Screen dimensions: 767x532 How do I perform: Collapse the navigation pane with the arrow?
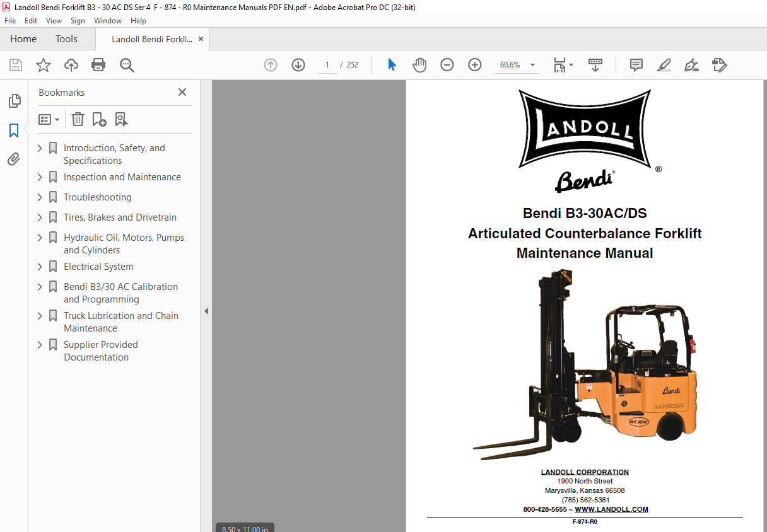(x=206, y=311)
